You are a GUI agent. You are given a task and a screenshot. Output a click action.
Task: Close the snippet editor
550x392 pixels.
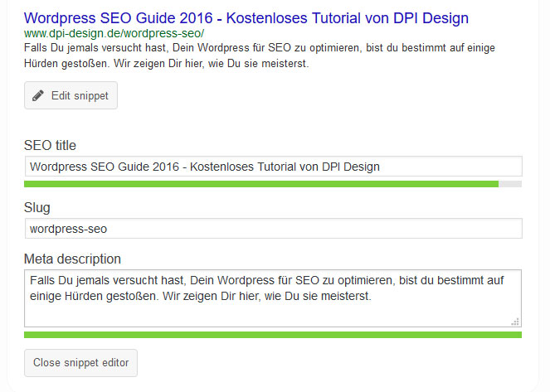[x=80, y=363]
